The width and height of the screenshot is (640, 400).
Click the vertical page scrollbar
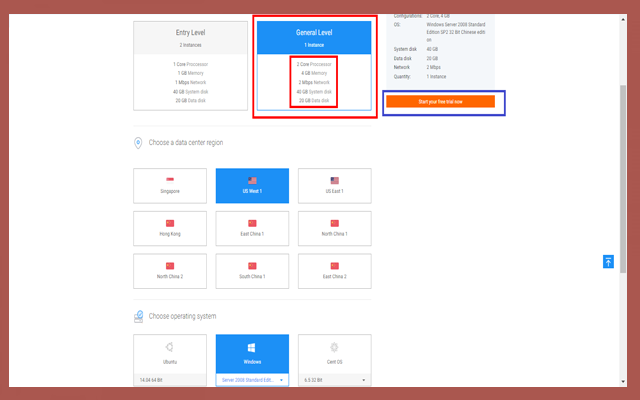[624, 150]
